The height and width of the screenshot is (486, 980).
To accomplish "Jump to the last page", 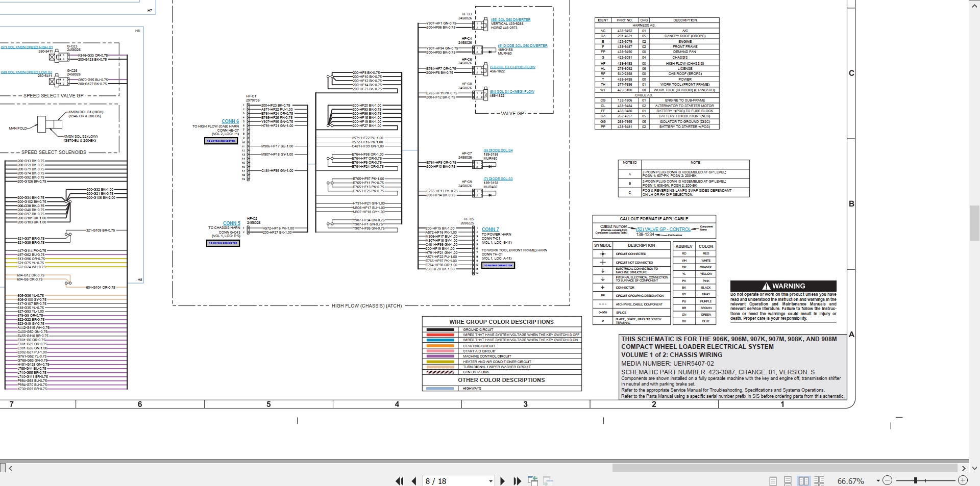I will point(517,481).
